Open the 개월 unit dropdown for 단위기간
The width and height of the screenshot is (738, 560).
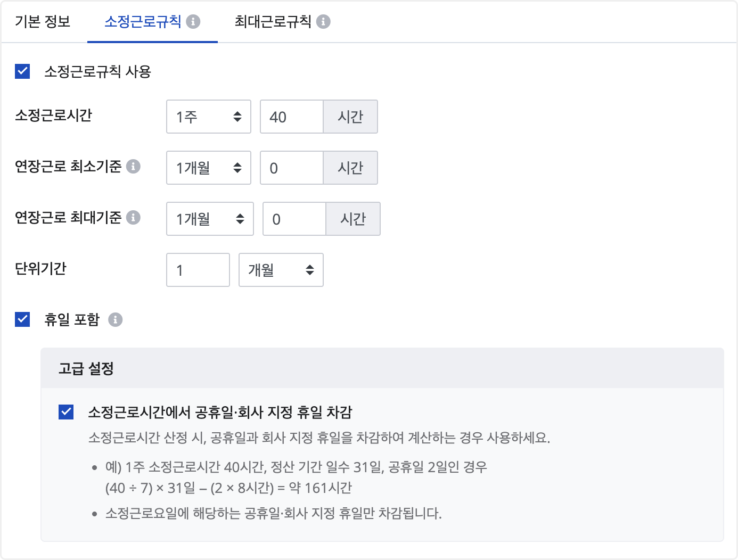pos(281,270)
